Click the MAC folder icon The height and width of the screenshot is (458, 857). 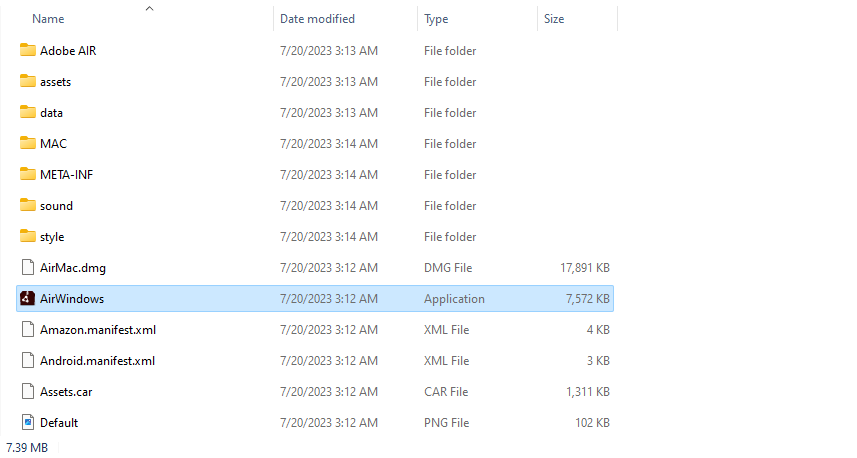pyautogui.click(x=27, y=144)
